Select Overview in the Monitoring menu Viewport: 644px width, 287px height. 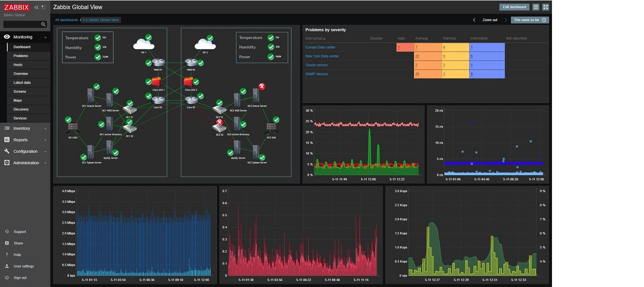pos(29,74)
